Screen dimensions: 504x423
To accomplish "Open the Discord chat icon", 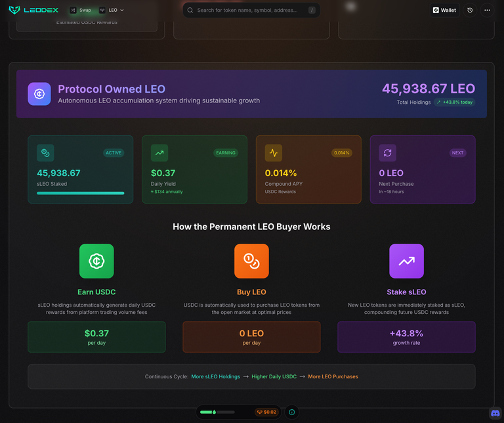I will pyautogui.click(x=495, y=413).
